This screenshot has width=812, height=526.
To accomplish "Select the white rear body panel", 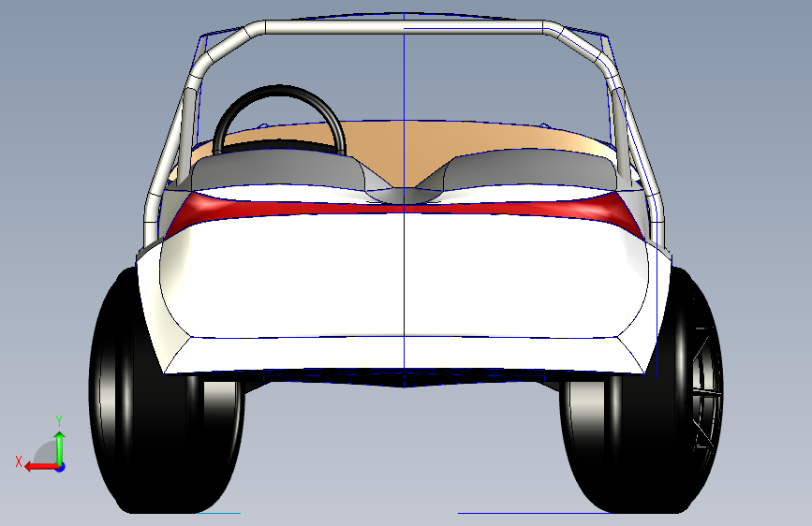I will [404, 274].
